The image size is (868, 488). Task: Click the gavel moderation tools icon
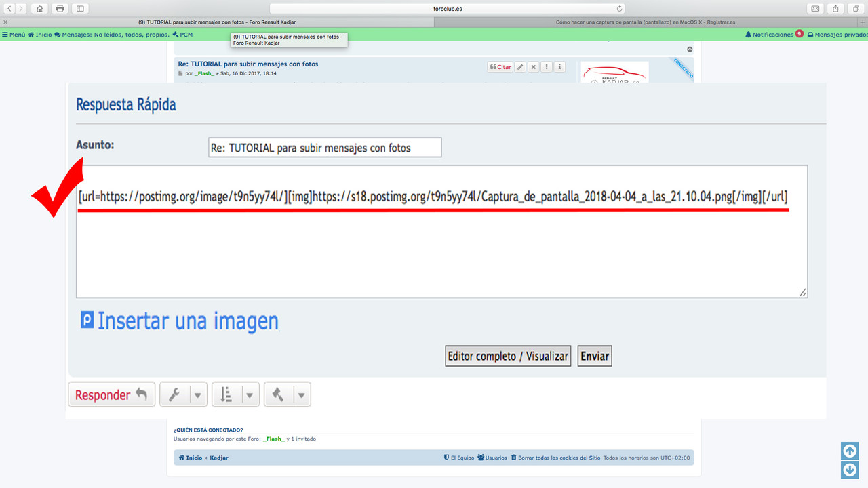tap(278, 394)
